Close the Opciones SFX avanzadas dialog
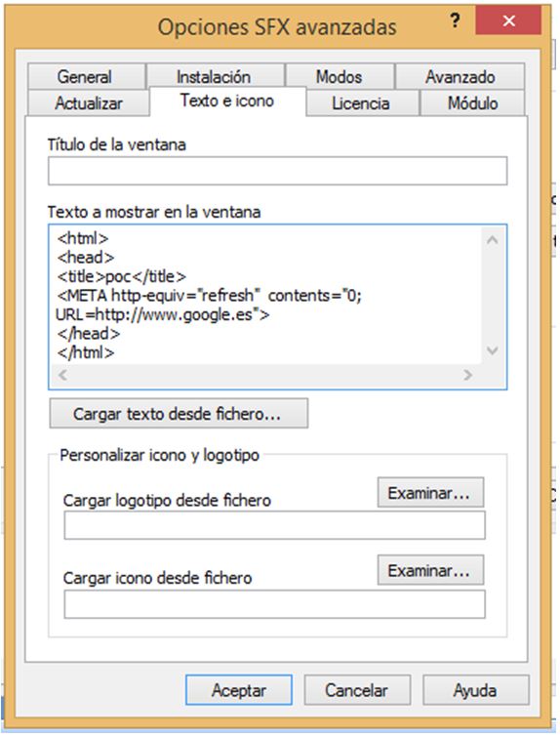The height and width of the screenshot is (736, 560). click(508, 20)
